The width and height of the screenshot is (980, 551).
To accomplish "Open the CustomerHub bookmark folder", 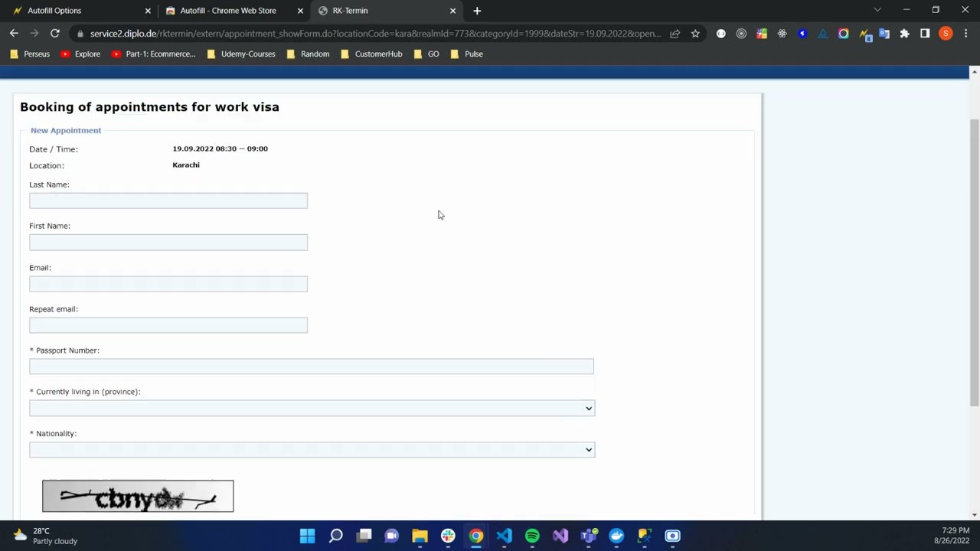I will (x=371, y=54).
